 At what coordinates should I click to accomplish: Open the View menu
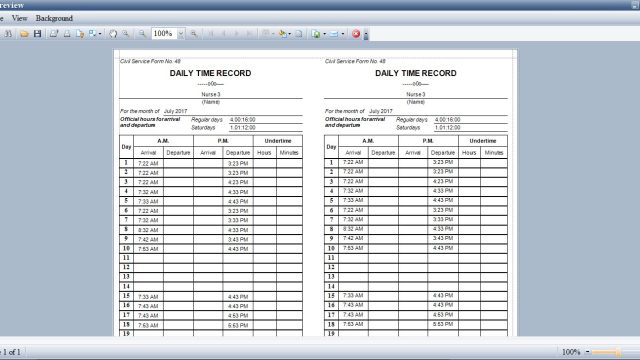[19, 18]
